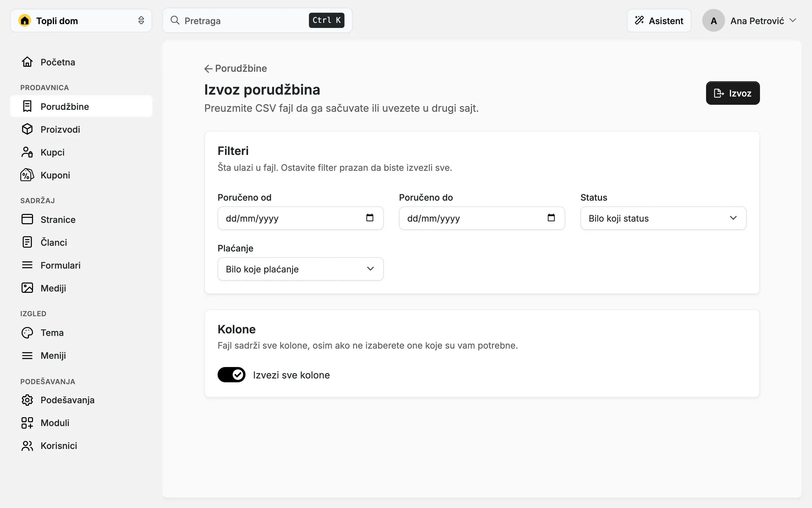Open the Status dropdown

pyautogui.click(x=663, y=218)
